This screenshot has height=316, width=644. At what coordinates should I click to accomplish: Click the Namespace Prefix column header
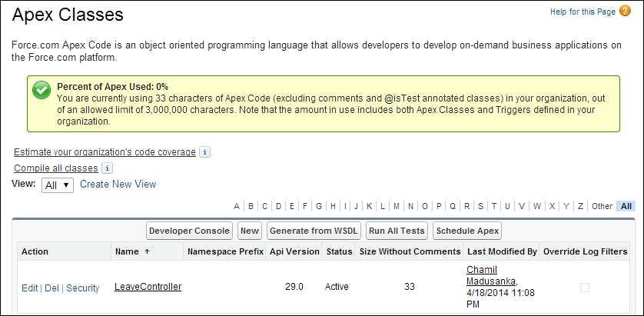[225, 251]
